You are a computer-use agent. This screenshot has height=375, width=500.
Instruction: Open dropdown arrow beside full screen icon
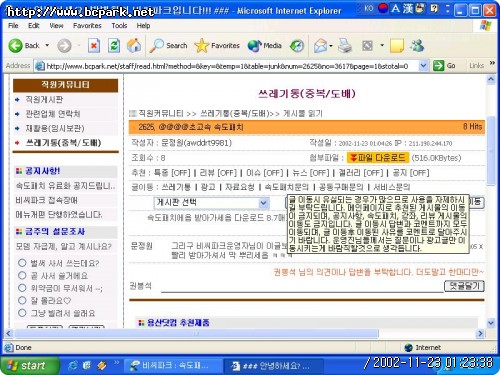[382, 46]
